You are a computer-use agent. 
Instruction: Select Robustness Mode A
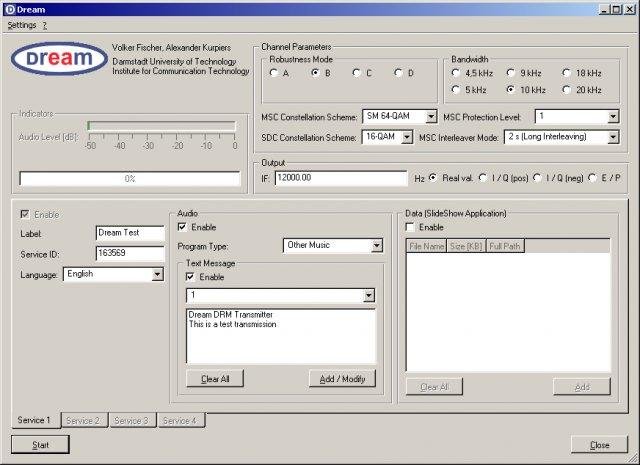(273, 73)
